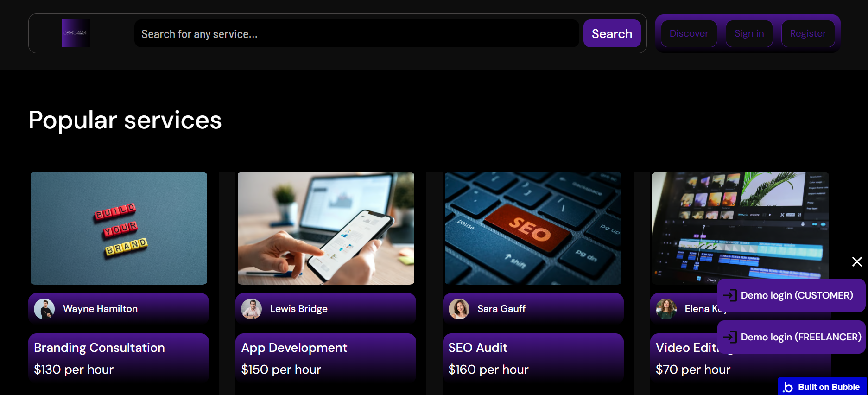Screen dimensions: 868x395
Task: Go to Sign in page
Action: [749, 33]
